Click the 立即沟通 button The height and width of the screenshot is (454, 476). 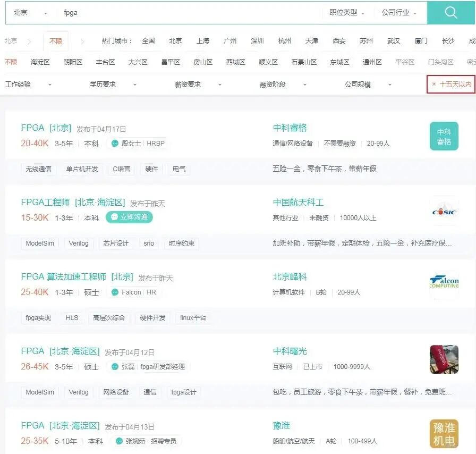click(129, 217)
